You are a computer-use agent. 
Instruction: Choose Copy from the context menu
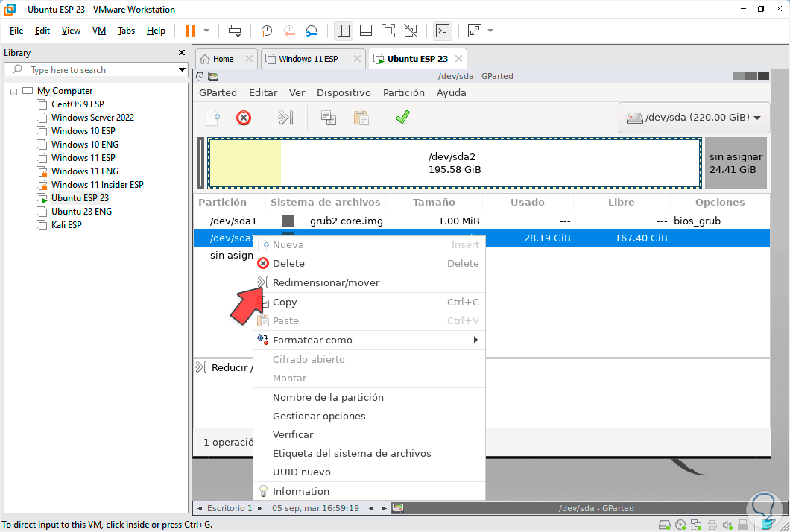coord(369,303)
